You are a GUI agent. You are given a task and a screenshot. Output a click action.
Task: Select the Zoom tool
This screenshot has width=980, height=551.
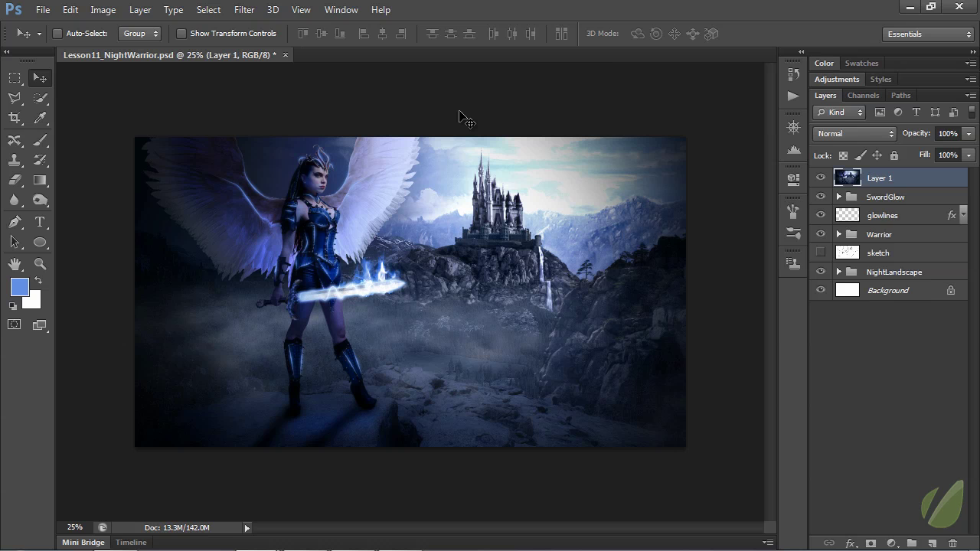[40, 264]
